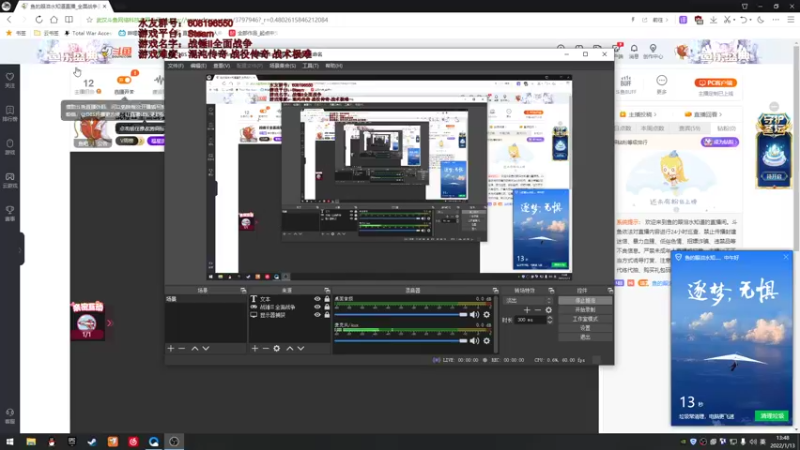
Task: Mute the desktop audio speaker icon
Action: [x=474, y=315]
